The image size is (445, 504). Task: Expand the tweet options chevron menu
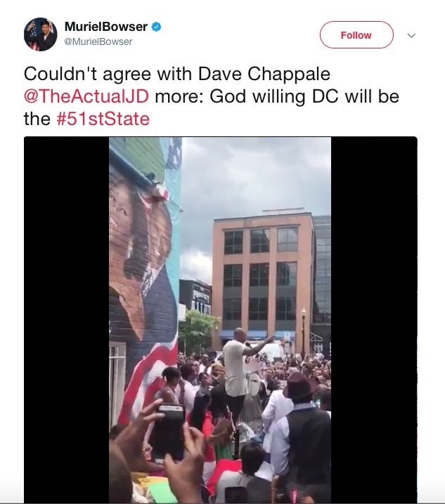411,35
